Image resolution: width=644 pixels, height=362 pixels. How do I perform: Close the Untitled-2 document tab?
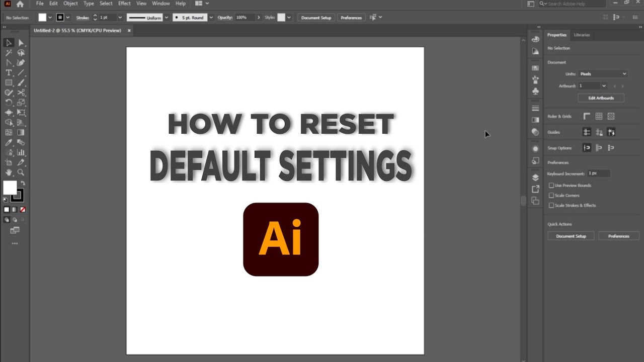129,31
